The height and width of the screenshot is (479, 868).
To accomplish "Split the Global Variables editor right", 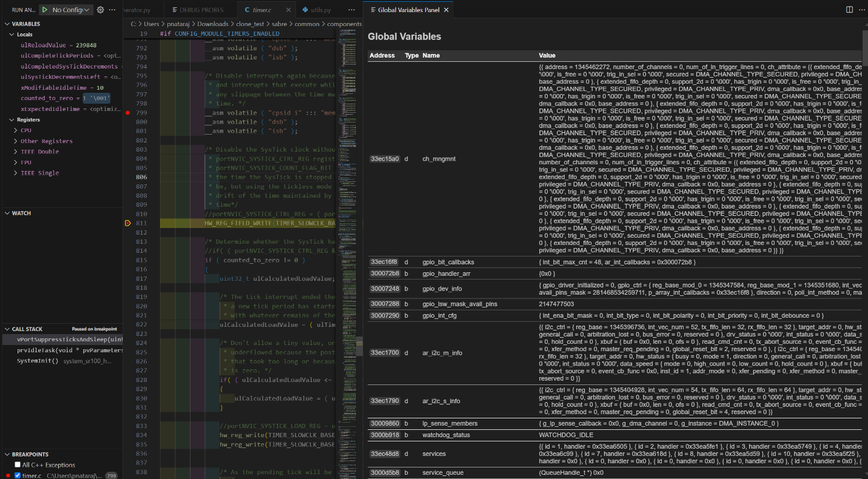I will coord(849,10).
